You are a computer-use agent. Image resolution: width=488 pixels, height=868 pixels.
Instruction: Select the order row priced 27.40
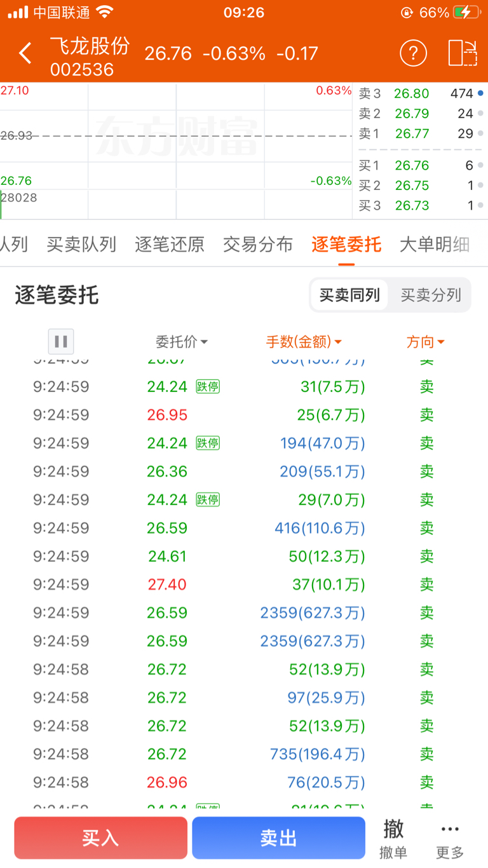[244, 585]
